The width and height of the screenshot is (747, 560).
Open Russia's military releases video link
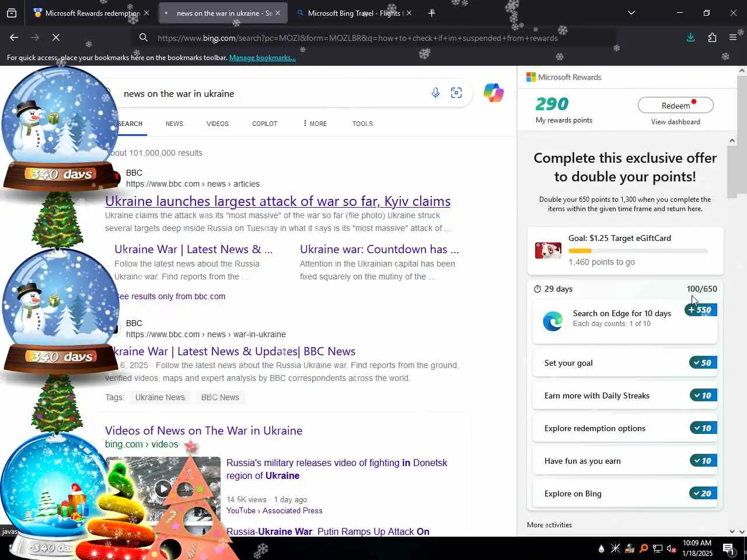[x=337, y=469]
